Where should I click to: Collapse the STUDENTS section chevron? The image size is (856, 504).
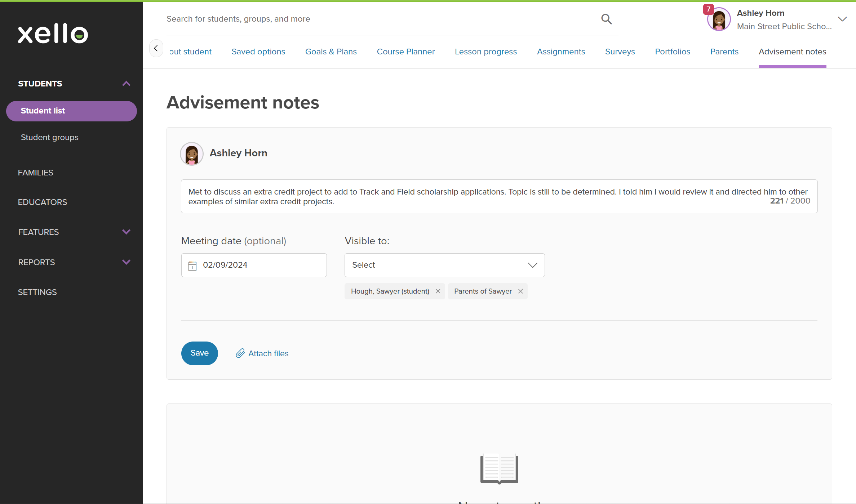126,84
